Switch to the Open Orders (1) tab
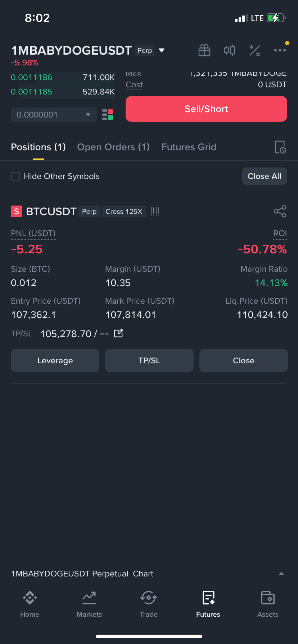298x644 pixels. [x=113, y=147]
